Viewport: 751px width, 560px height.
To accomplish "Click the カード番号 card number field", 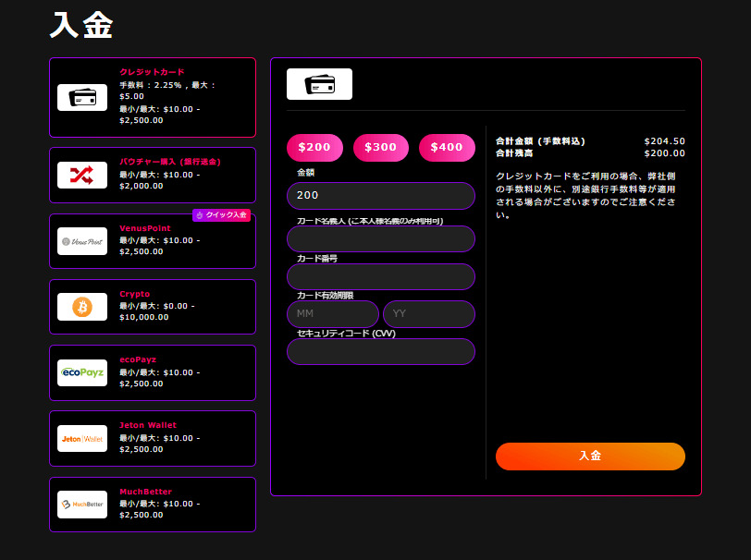I will pyautogui.click(x=381, y=276).
